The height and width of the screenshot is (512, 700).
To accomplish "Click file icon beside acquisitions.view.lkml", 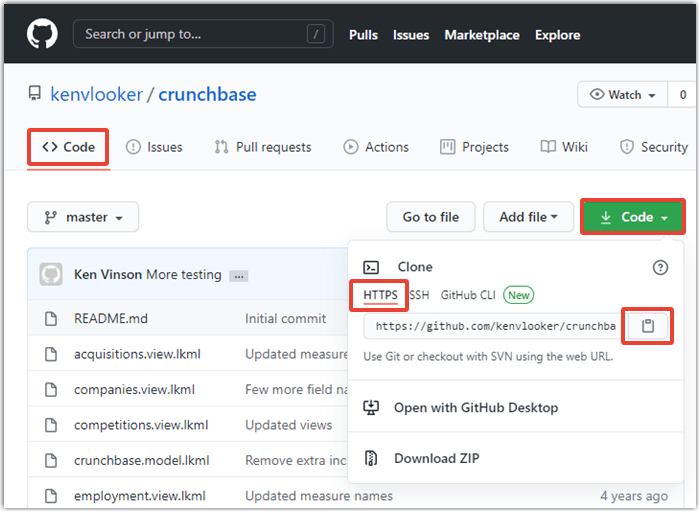I will (x=51, y=354).
